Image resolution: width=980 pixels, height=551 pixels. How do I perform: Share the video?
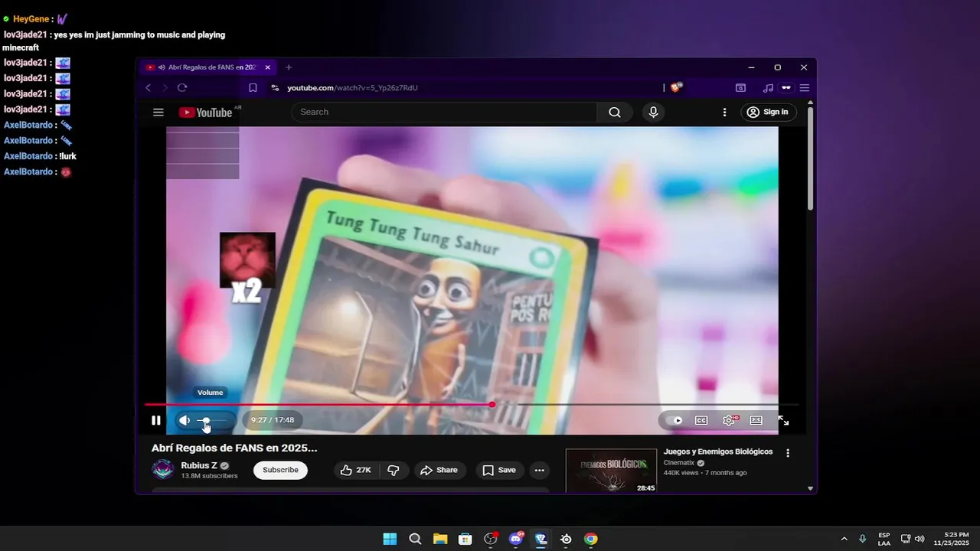439,470
